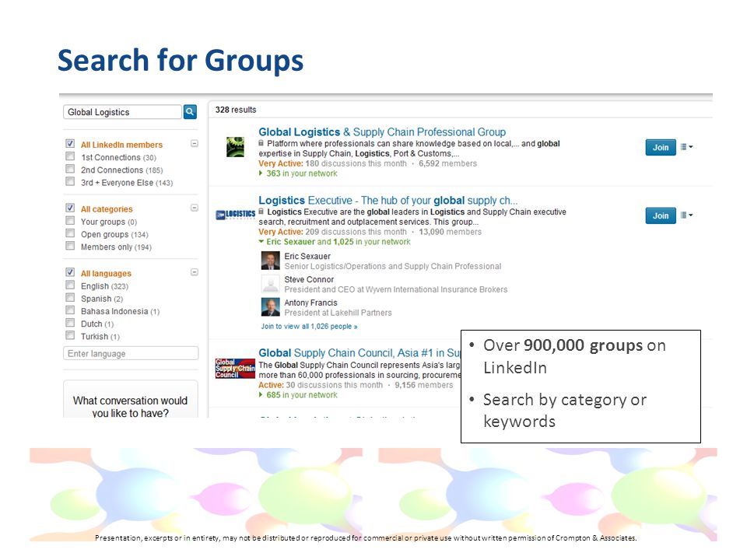The width and height of the screenshot is (747, 560).
Task: Check the Turkish language filter
Action: (x=70, y=336)
